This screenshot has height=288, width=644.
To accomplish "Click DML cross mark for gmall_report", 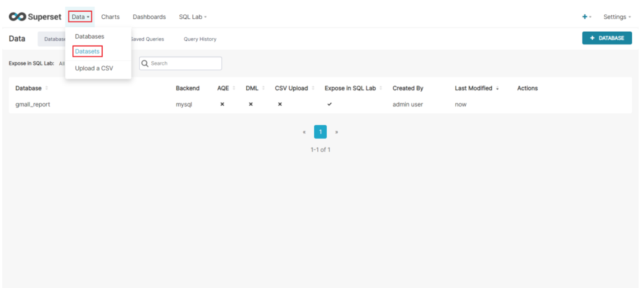I will click(x=251, y=104).
